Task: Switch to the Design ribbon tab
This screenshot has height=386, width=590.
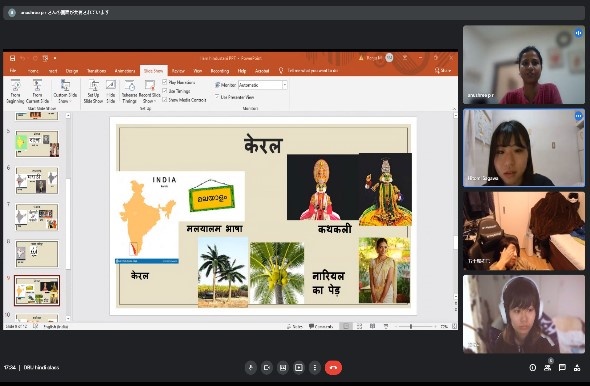Action: pyautogui.click(x=71, y=71)
